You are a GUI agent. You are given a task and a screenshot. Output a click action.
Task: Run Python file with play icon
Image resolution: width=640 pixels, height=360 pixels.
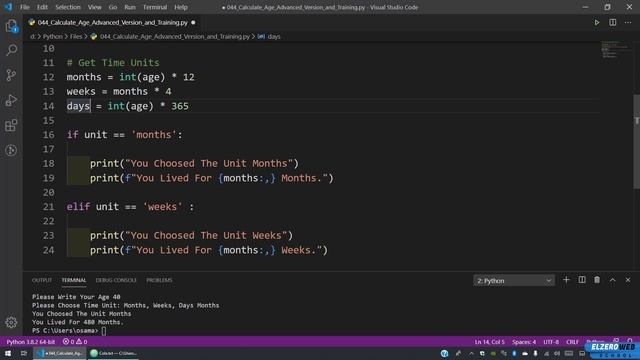[597, 22]
